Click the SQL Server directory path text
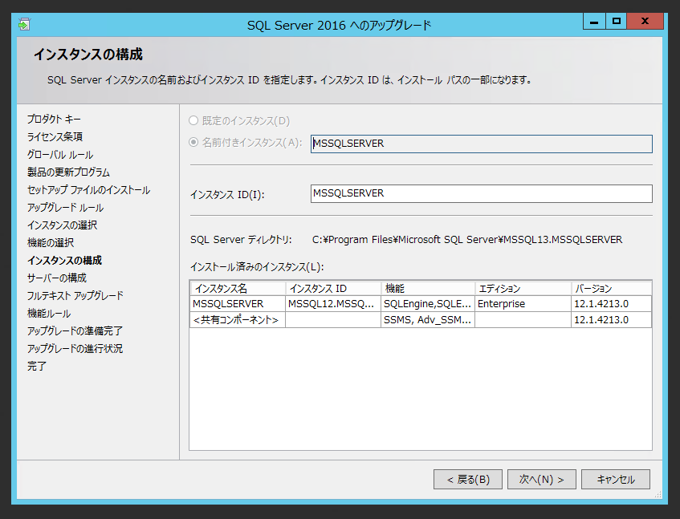Viewport: 680px width, 519px height. coord(467,239)
